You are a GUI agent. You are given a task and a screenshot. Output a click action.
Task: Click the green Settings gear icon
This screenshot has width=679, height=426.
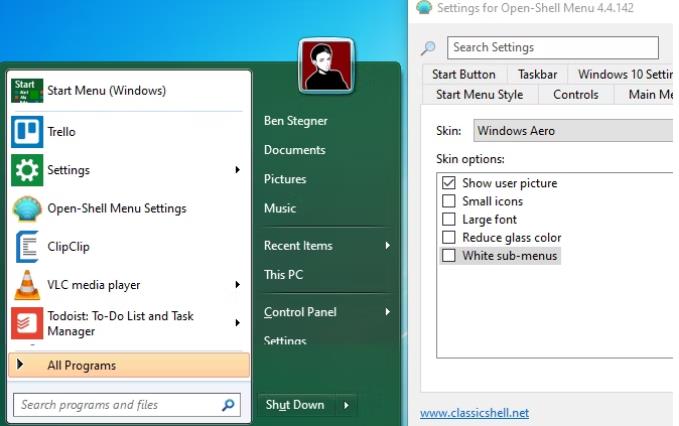click(27, 170)
